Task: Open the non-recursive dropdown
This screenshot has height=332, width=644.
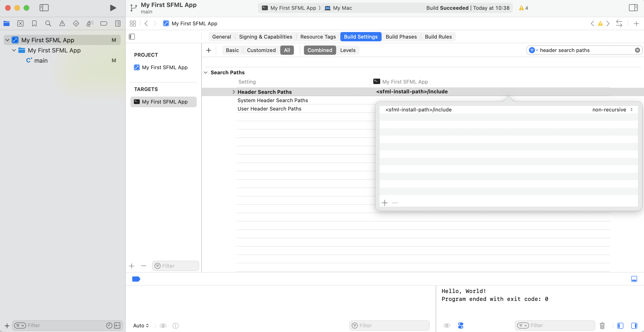Action: (x=612, y=110)
